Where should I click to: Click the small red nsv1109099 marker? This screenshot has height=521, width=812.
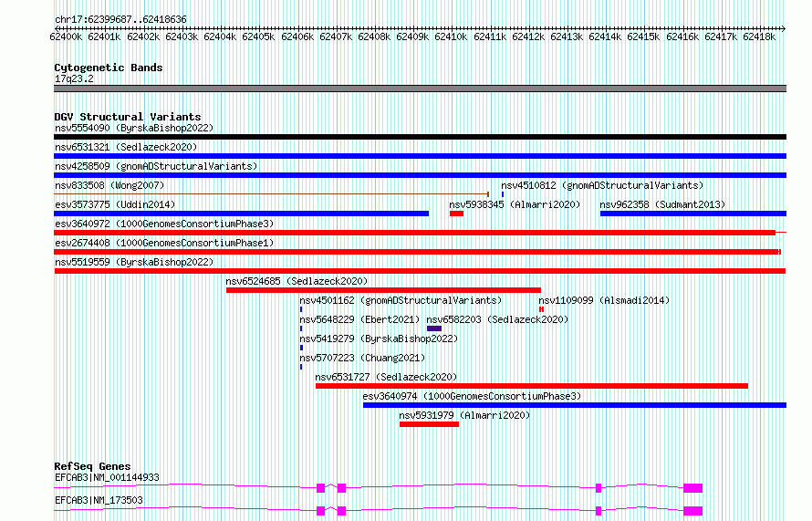pyautogui.click(x=541, y=309)
